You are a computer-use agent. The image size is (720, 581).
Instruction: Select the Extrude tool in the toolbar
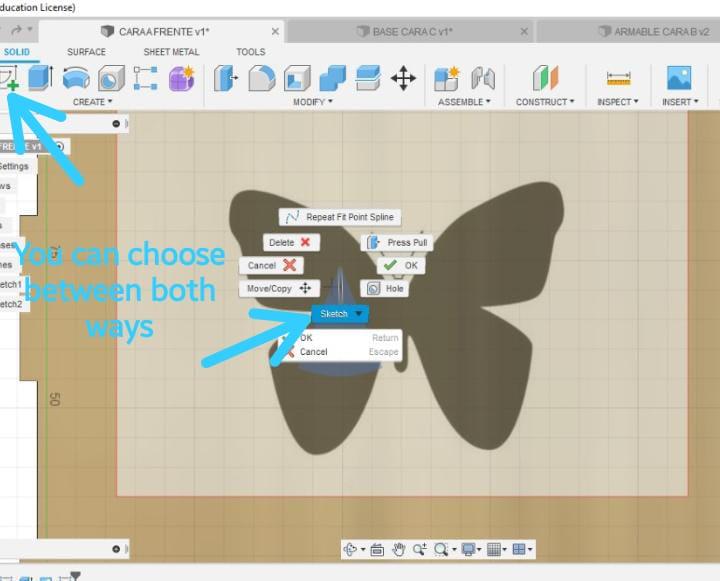point(40,78)
